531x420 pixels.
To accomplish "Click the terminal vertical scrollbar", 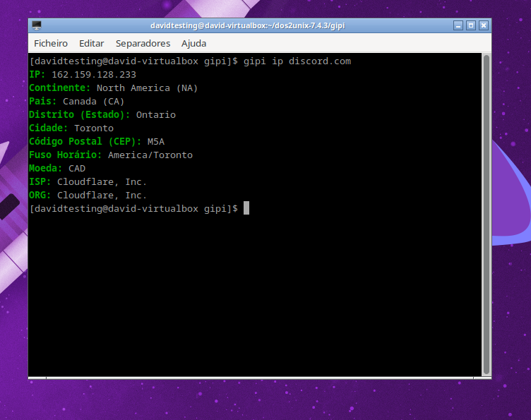I will tap(487, 214).
